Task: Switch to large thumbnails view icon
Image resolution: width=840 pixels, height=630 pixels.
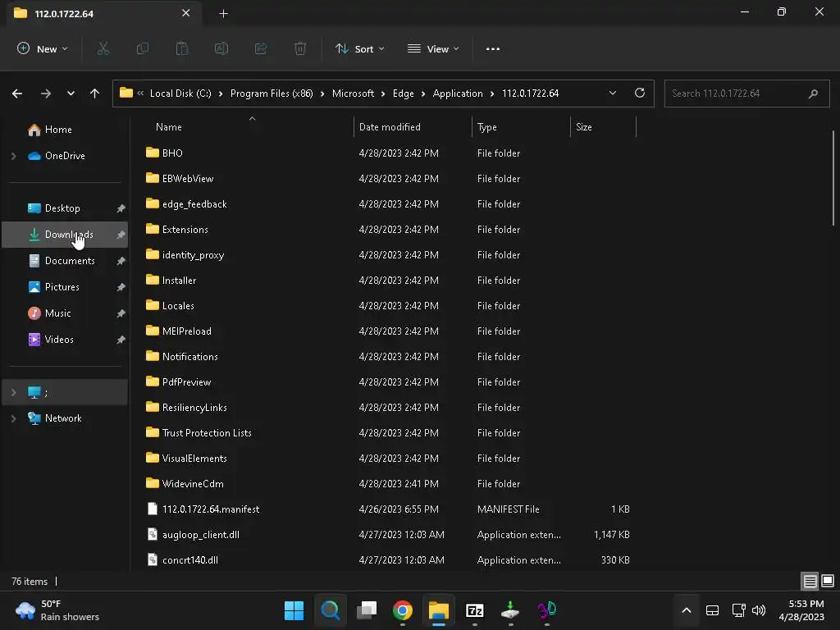Action: click(828, 581)
